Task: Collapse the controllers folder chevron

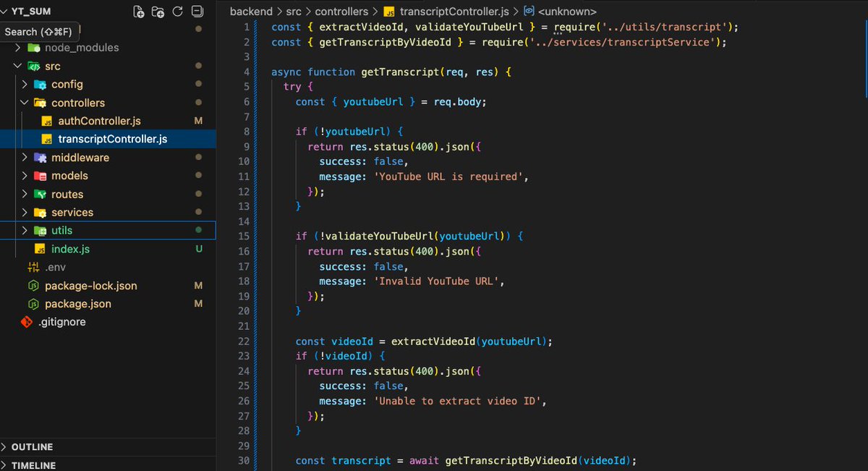Action: 25,103
